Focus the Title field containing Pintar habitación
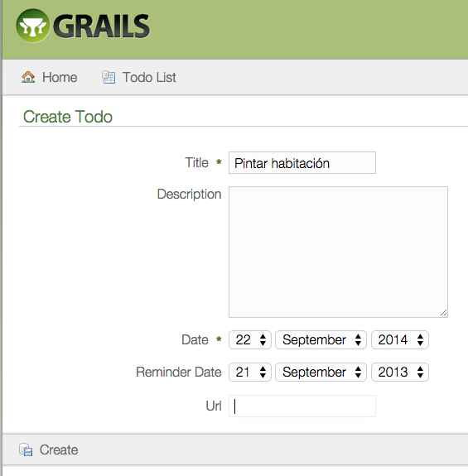Image resolution: width=468 pixels, height=476 pixels. tap(302, 163)
